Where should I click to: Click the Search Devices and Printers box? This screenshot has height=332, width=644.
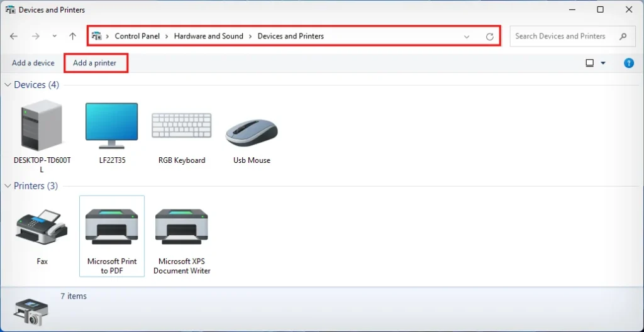click(x=563, y=36)
